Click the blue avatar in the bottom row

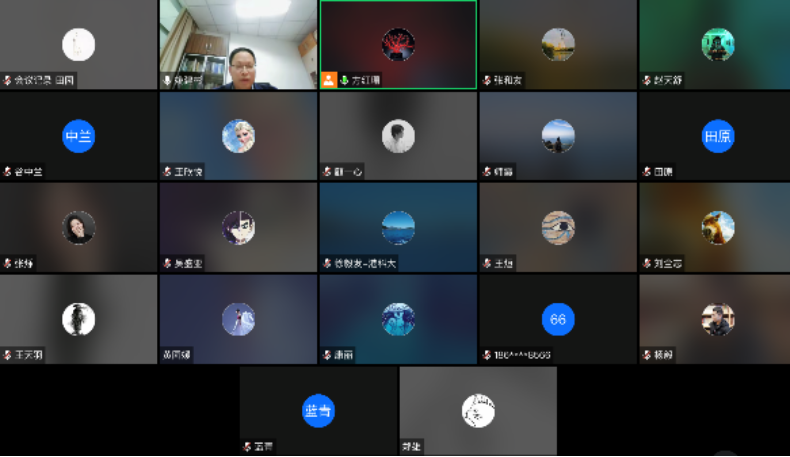tap(318, 410)
